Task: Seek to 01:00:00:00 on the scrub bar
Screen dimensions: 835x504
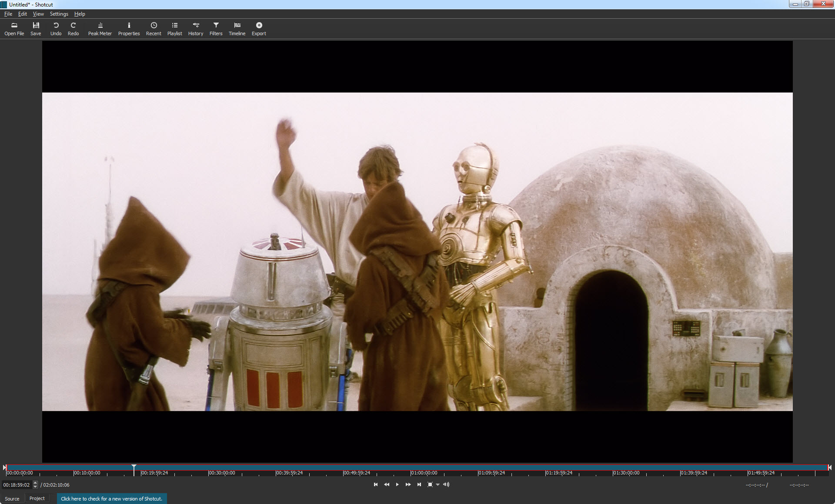Action: pyautogui.click(x=424, y=473)
